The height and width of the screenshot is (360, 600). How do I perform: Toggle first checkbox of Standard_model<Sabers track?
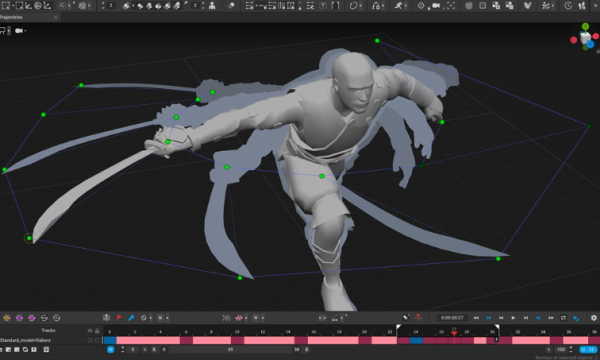pos(90,340)
